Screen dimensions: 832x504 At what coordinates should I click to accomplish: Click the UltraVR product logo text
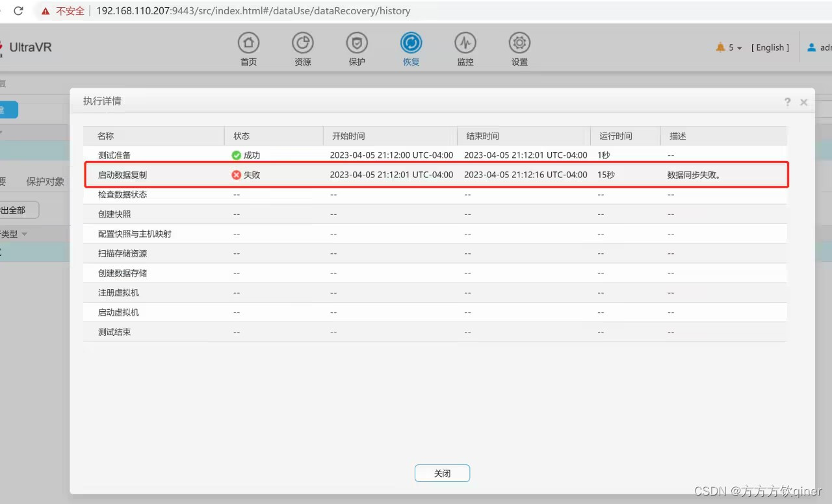coord(31,47)
